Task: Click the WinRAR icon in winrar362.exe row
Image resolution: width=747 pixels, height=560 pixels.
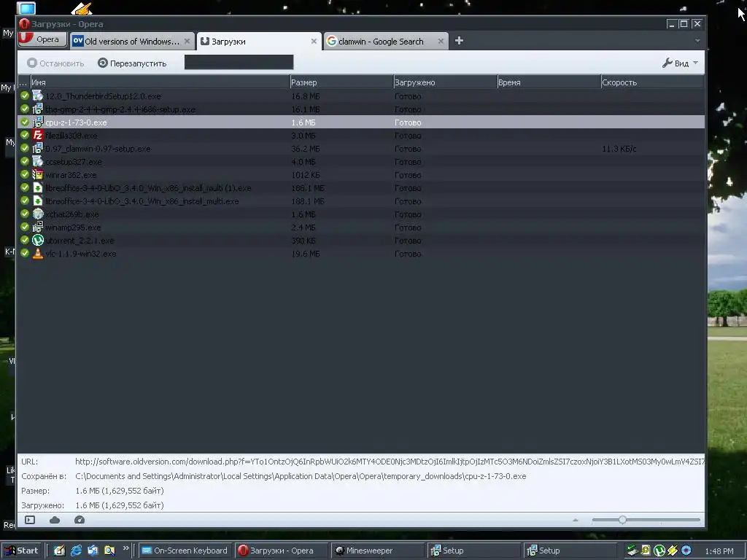Action: (x=38, y=174)
